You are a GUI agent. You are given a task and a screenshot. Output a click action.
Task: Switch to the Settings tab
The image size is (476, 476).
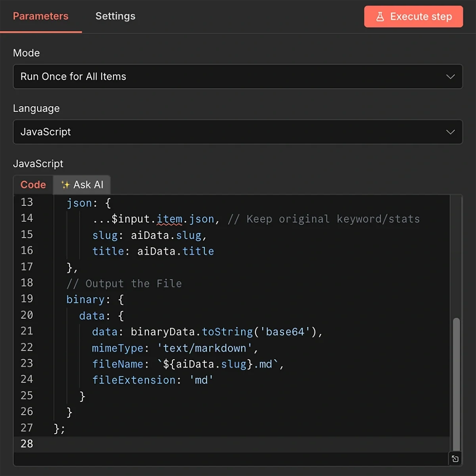pos(115,16)
